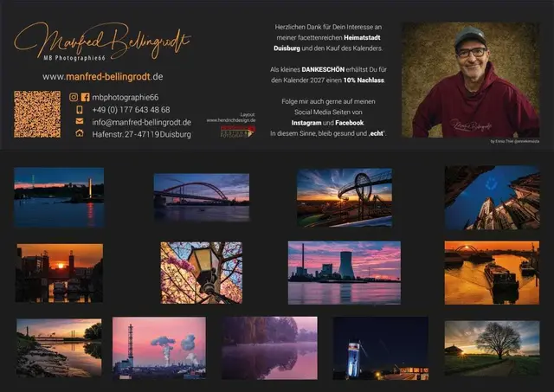Click the phone number +49 (0) 177 643 48 68
This screenshot has height=392, width=554.
tap(132, 110)
